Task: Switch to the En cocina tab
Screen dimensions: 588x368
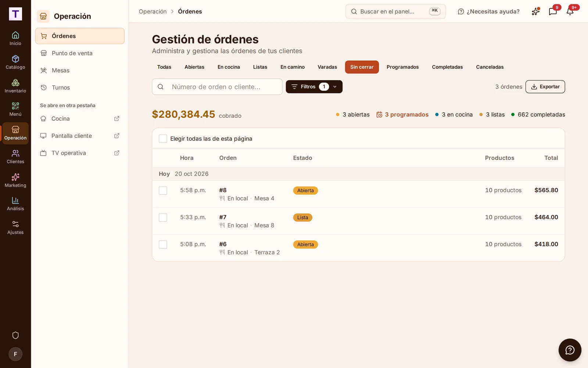Action: click(x=229, y=67)
